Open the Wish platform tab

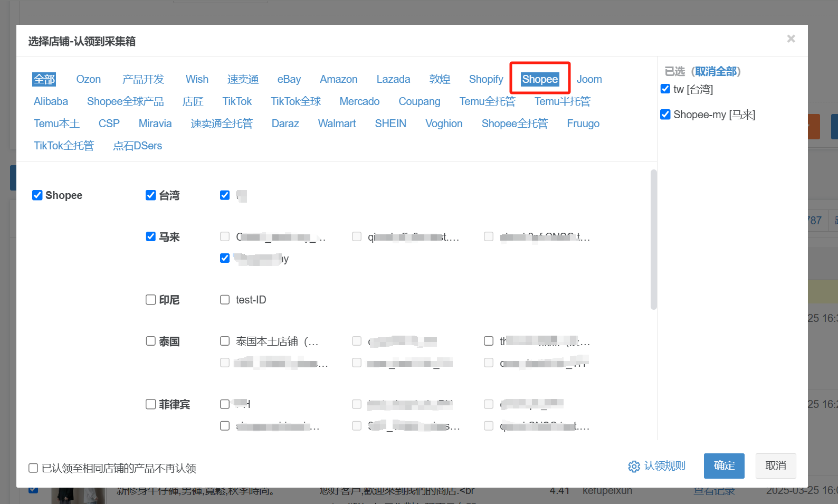click(x=197, y=79)
